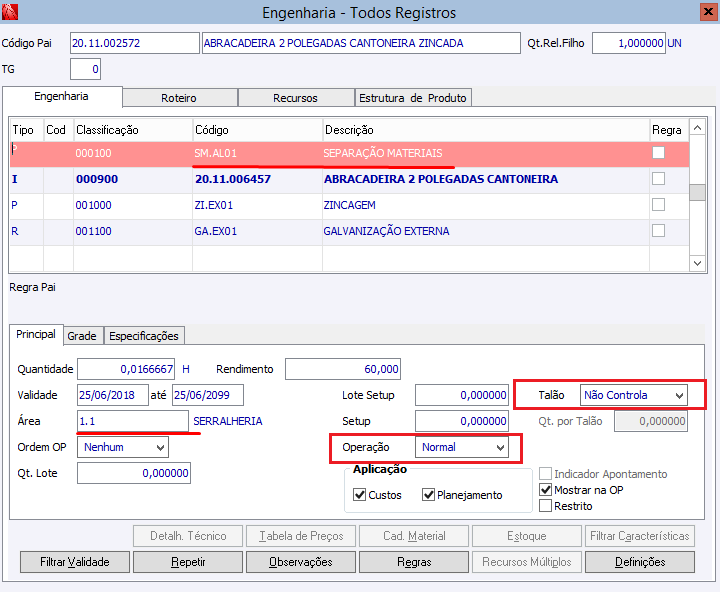Viewport: 720px width, 592px height.
Task: Click the grid scrollbar down arrow
Action: click(x=698, y=263)
